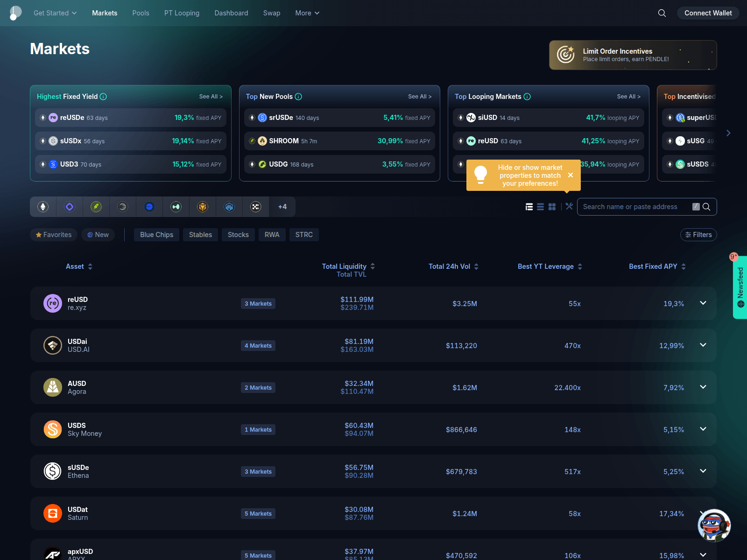Image resolution: width=747 pixels, height=560 pixels.
Task: Open the search magnifier in top bar
Action: pyautogui.click(x=662, y=13)
